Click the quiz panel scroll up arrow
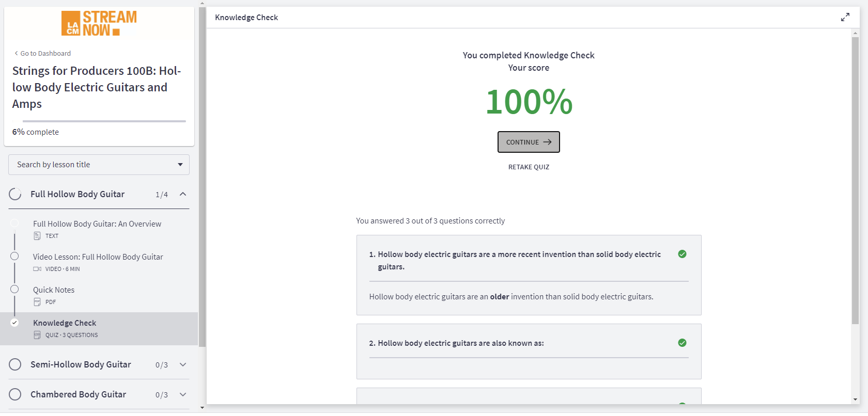Screen dimensions: 868x416 (855, 33)
